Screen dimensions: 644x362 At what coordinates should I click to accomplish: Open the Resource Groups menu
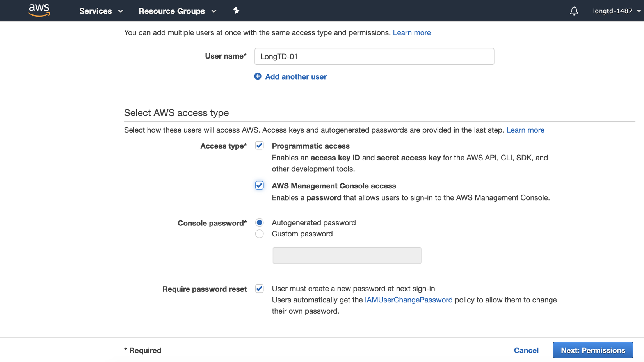[172, 11]
